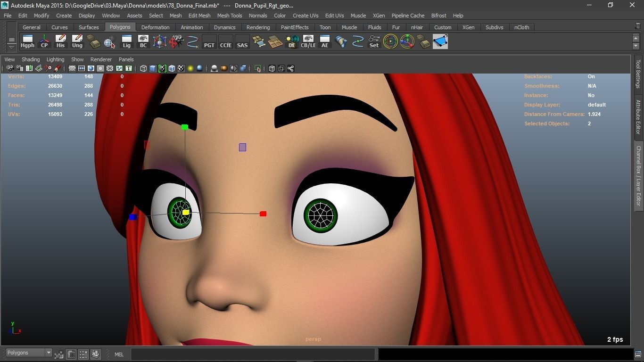644x362 pixels.
Task: Click the CCfE shelf button
Action: [x=225, y=41]
